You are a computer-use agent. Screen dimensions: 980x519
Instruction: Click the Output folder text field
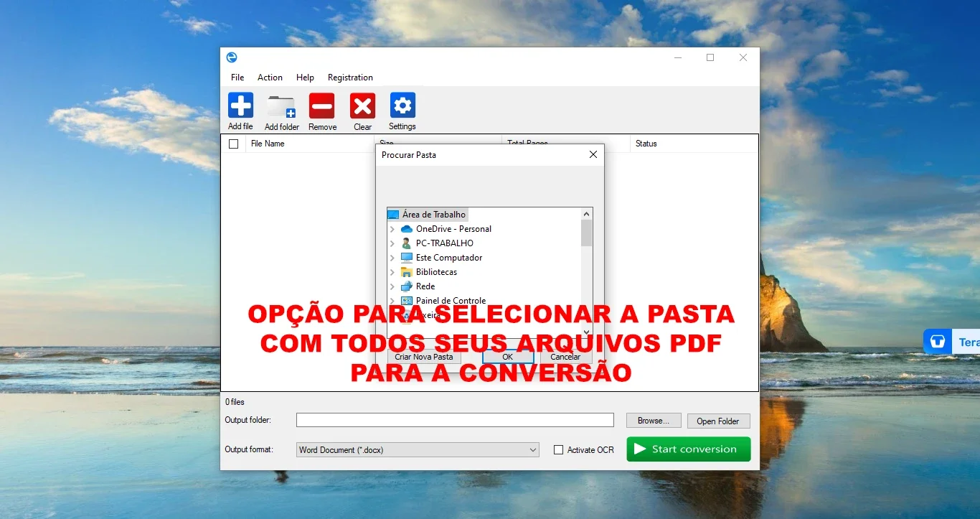pyautogui.click(x=455, y=420)
